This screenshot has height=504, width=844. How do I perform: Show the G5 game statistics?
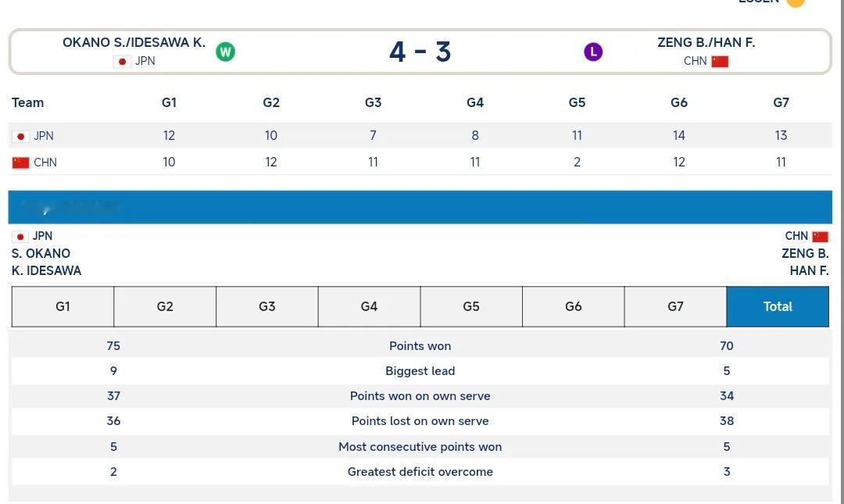(x=471, y=306)
